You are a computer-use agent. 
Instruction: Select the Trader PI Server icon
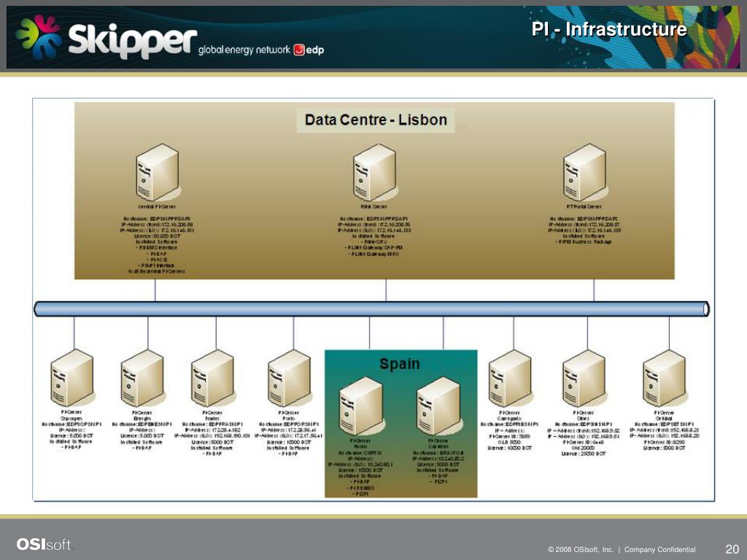pyautogui.click(x=213, y=378)
